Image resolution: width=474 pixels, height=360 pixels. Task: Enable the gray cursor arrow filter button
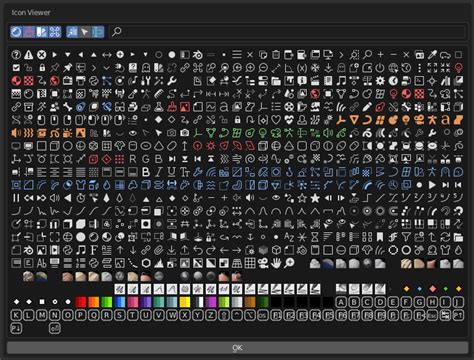[85, 32]
